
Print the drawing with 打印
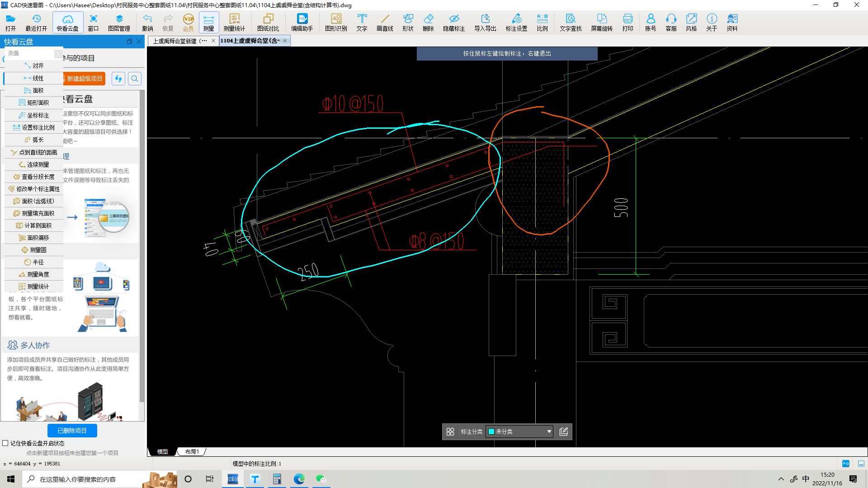coord(627,22)
